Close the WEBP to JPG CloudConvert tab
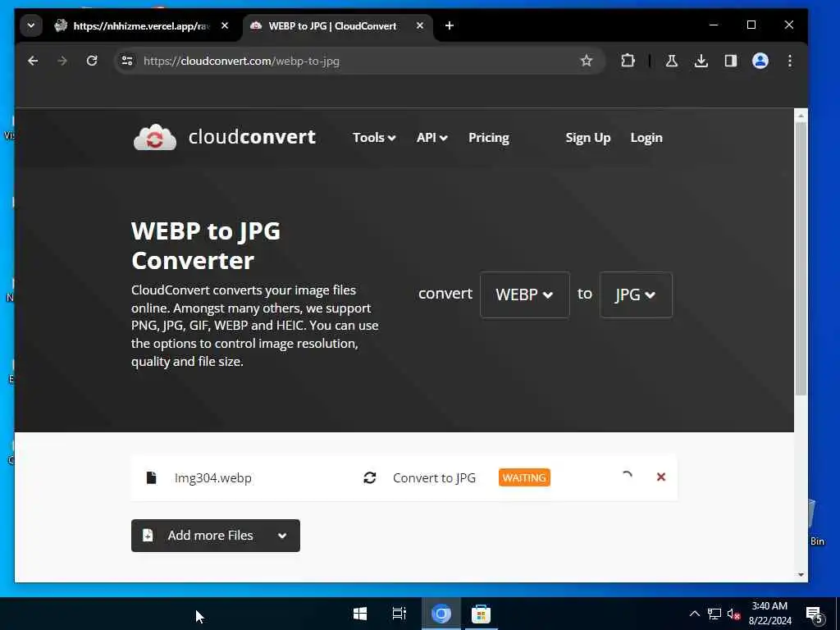Image resolution: width=840 pixels, height=630 pixels. pyautogui.click(x=420, y=25)
